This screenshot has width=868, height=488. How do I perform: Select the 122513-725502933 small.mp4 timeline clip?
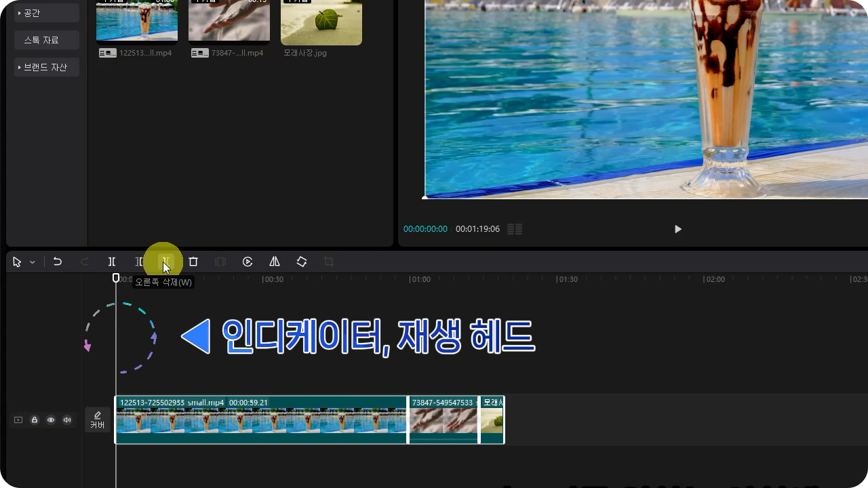pos(261,420)
